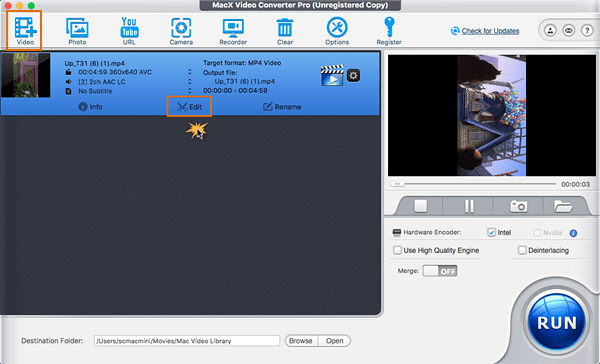Viewport: 600px width, 364px height.
Task: Click the subtitle icon beside No Subtitle
Action: coord(68,91)
